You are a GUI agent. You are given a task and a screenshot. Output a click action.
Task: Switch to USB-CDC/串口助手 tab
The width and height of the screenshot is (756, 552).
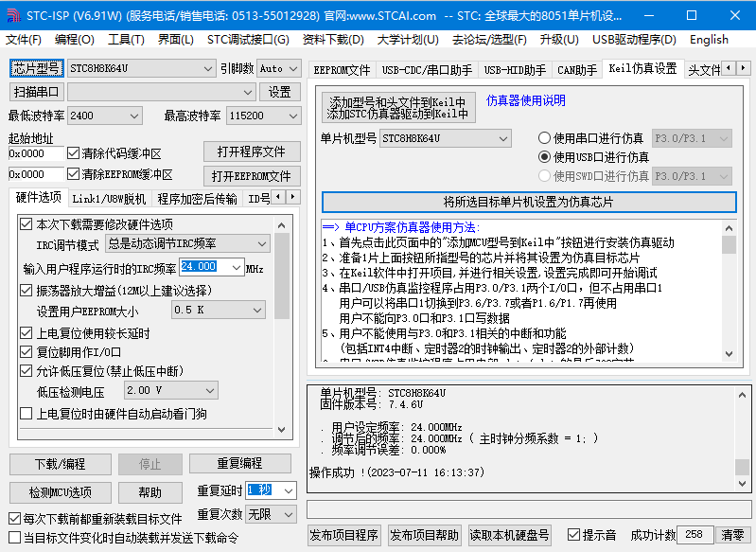tap(427, 70)
